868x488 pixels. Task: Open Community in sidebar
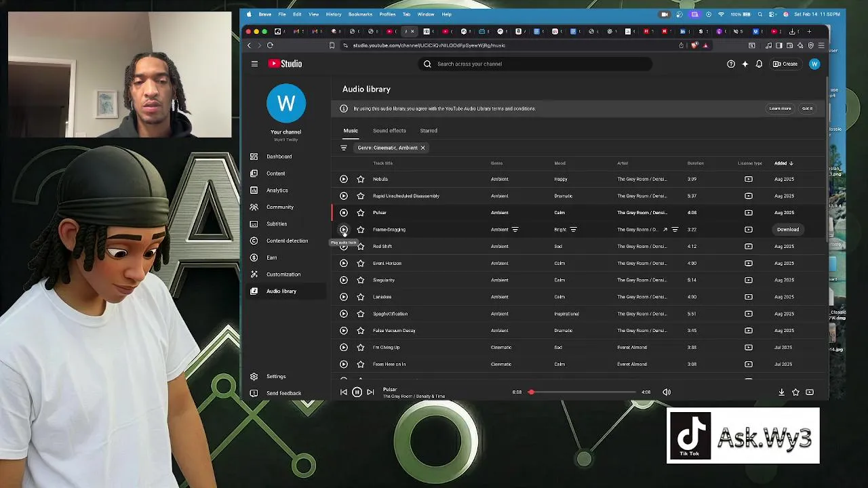click(x=285, y=207)
